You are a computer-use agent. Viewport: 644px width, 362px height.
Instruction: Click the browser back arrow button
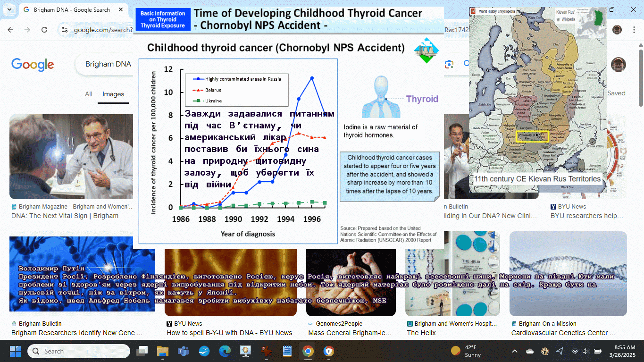[10, 30]
